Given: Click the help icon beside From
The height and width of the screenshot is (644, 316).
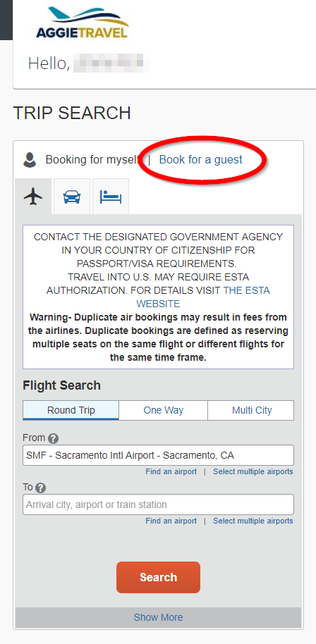Looking at the screenshot, I should [53, 439].
